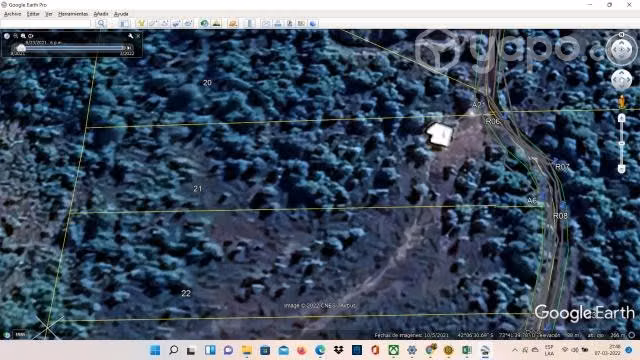The height and width of the screenshot is (360, 640).
Task: Zoom in the time slider range
Action: (23, 36)
